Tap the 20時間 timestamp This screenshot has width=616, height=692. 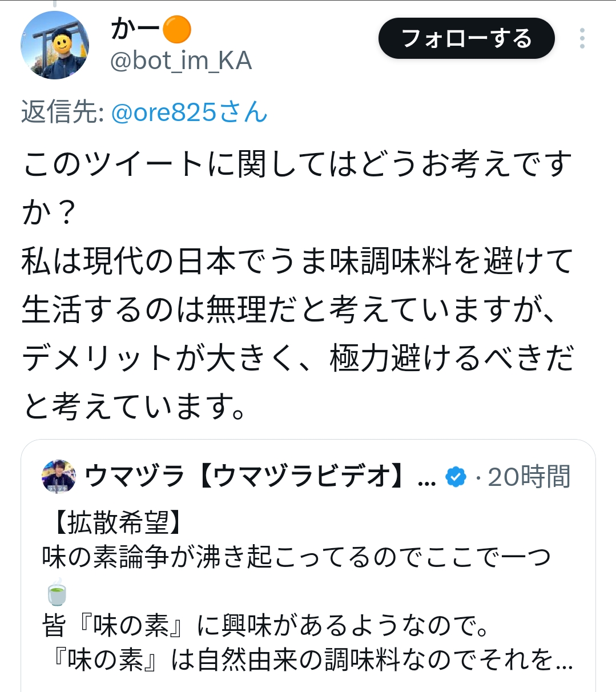pyautogui.click(x=529, y=477)
